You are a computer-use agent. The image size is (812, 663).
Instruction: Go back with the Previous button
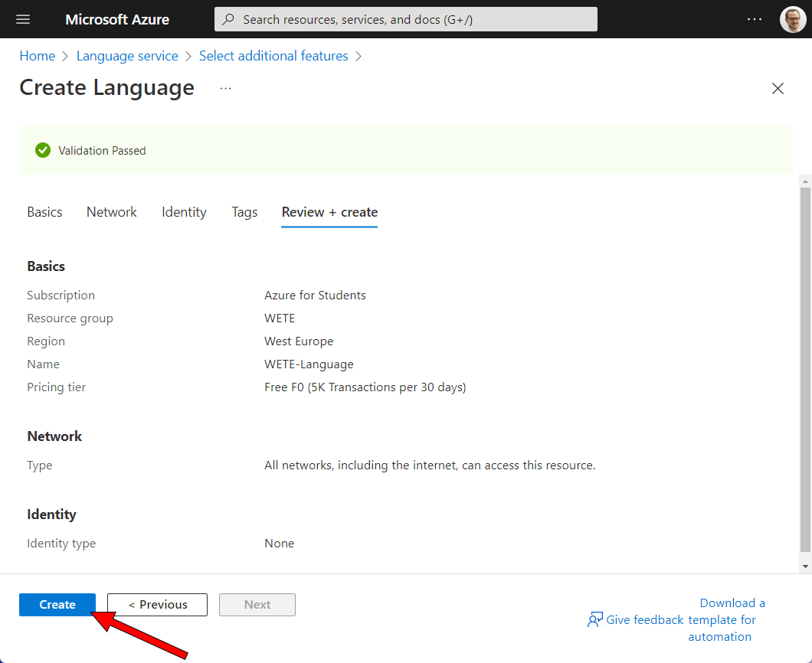158,605
